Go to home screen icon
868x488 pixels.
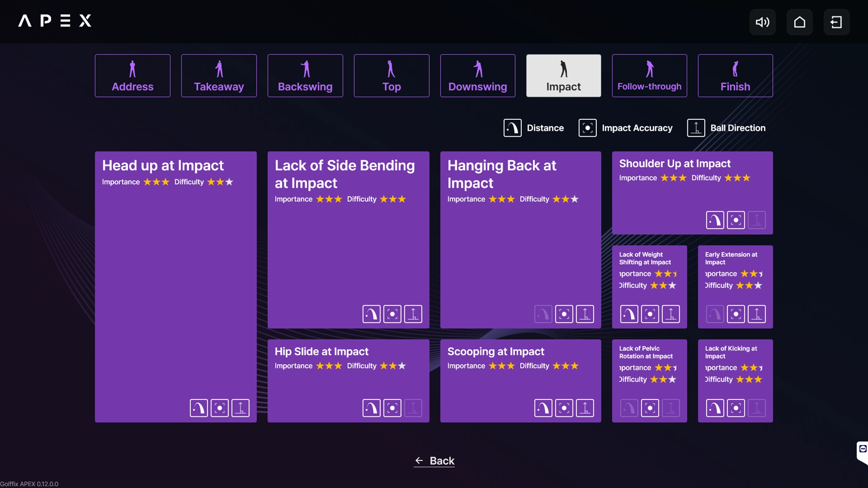(x=799, y=22)
